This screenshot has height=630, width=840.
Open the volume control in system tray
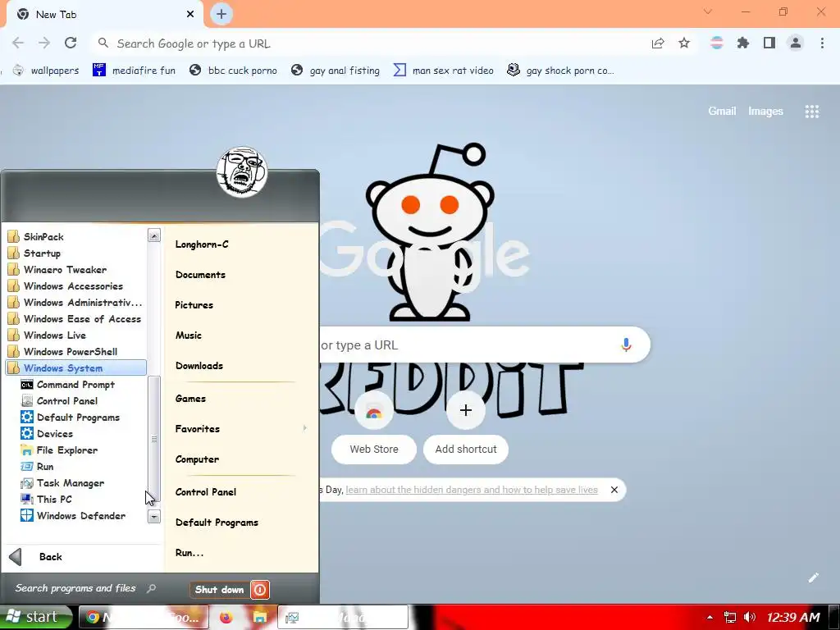(x=750, y=617)
